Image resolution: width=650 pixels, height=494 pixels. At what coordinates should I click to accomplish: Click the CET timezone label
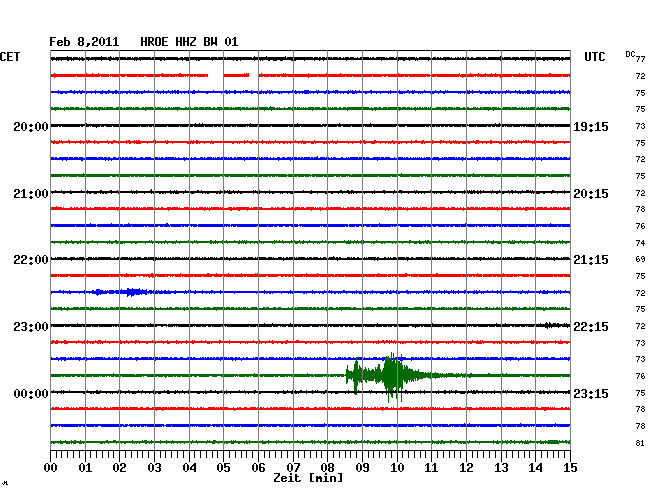coord(10,57)
